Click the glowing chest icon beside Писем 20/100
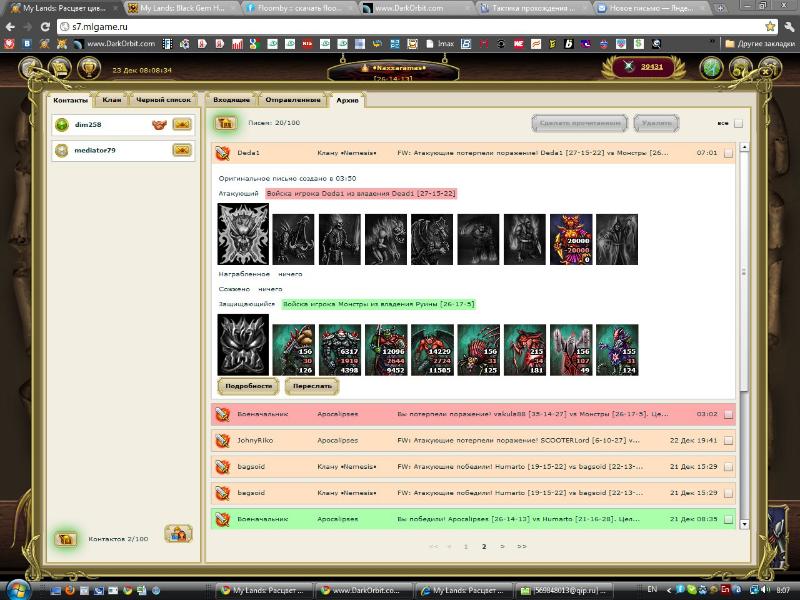 (225, 123)
